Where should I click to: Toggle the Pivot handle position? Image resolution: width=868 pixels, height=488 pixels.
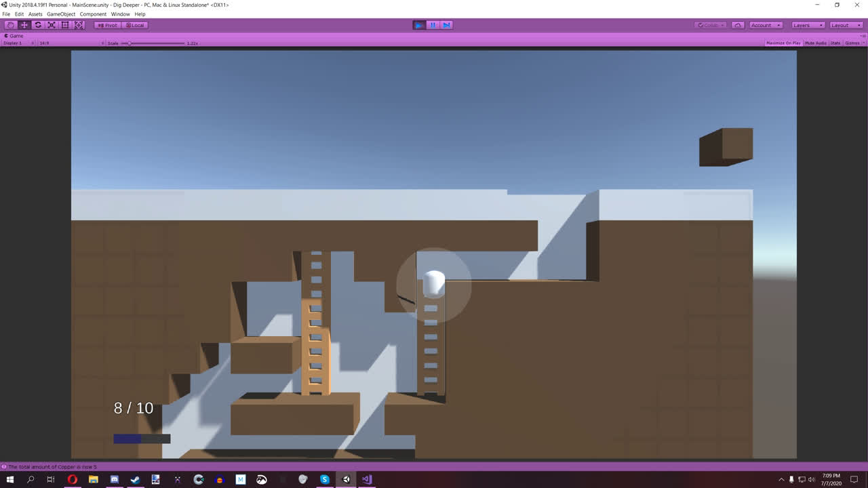click(x=108, y=25)
